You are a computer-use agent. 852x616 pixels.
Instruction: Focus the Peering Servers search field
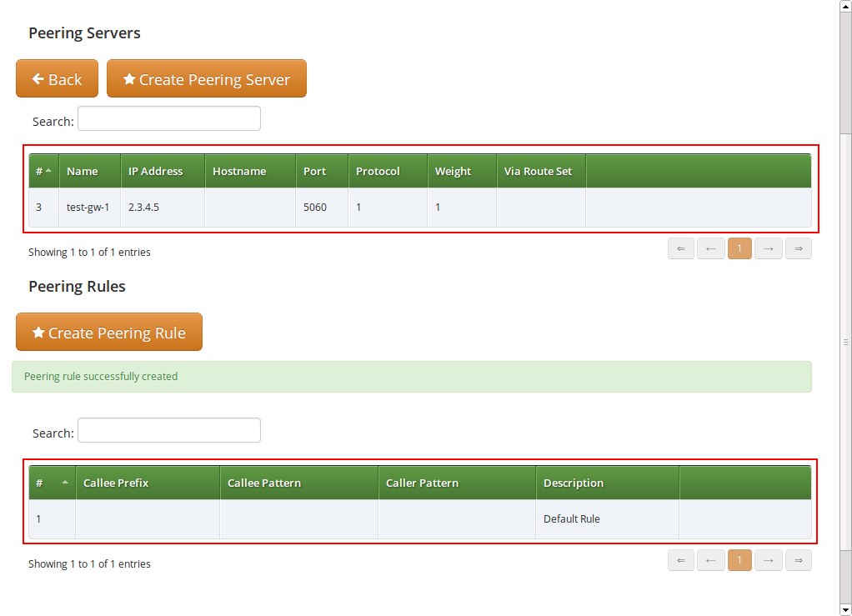point(169,118)
